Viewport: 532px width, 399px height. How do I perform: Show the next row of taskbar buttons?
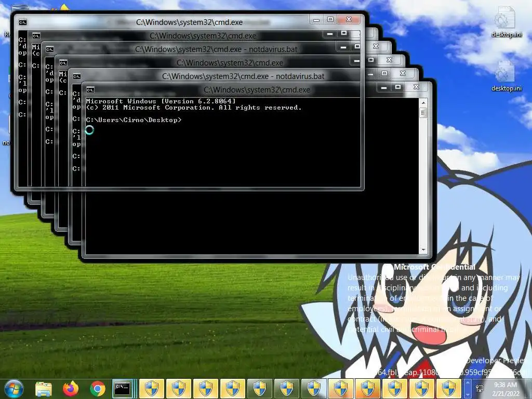(468, 394)
